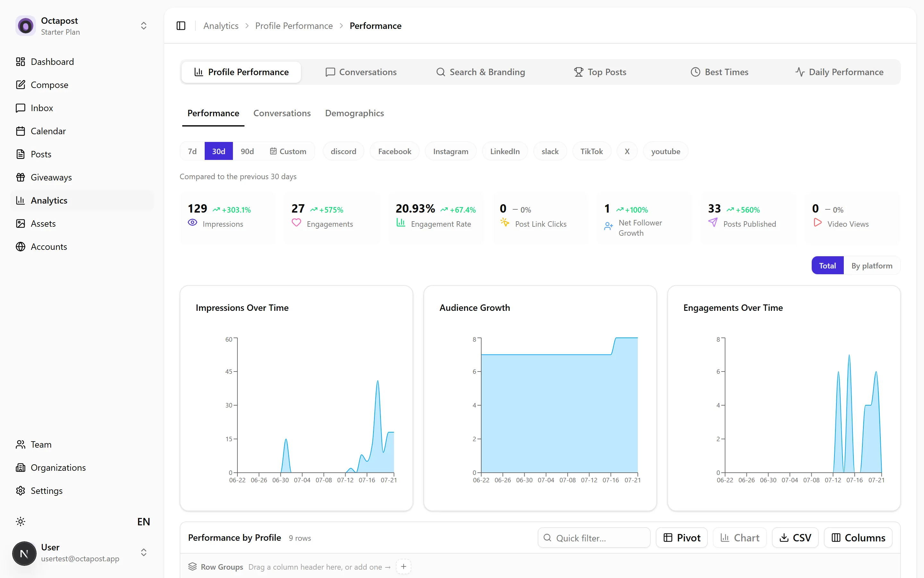
Task: Click the Impressions Over Time chart area
Action: pyautogui.click(x=315, y=405)
